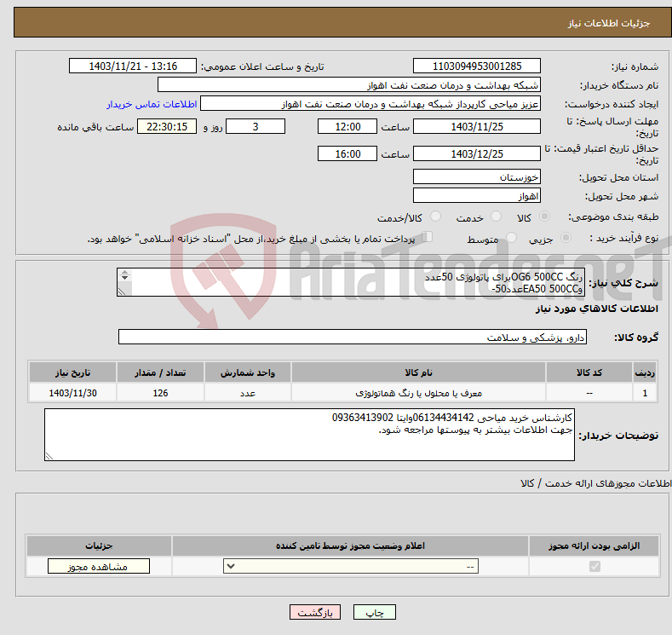
Task: Click buyer organization name field
Action: (x=349, y=85)
